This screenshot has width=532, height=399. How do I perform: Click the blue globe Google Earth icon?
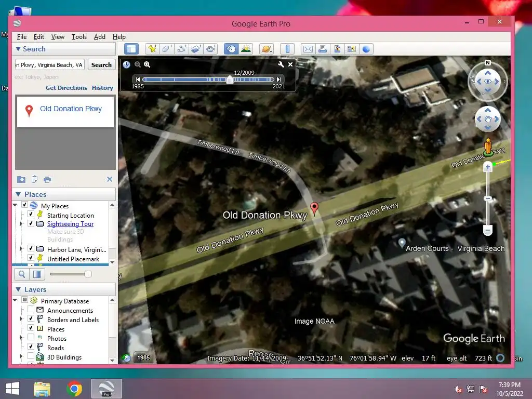tap(366, 49)
